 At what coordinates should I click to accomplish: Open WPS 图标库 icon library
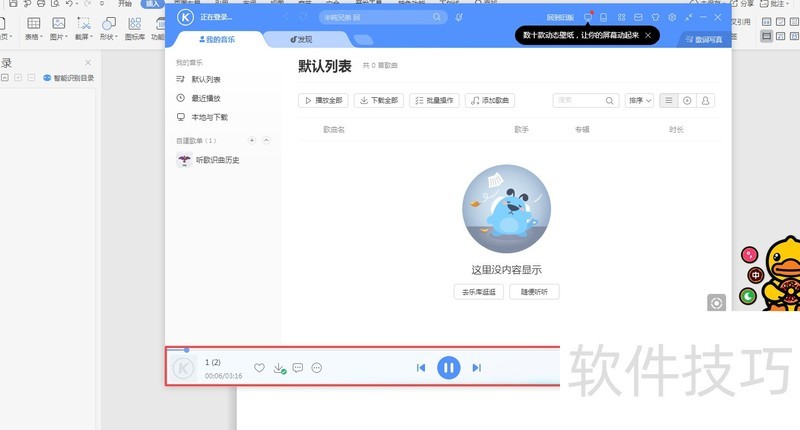click(x=135, y=28)
